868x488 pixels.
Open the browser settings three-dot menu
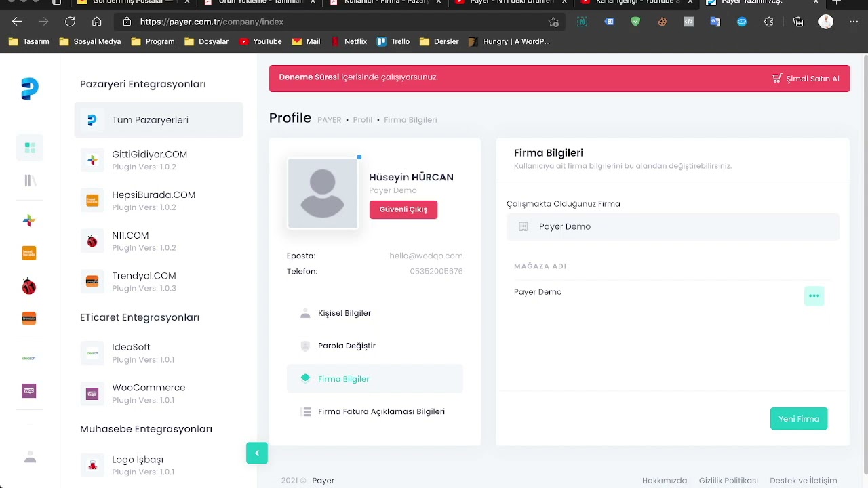(x=853, y=22)
